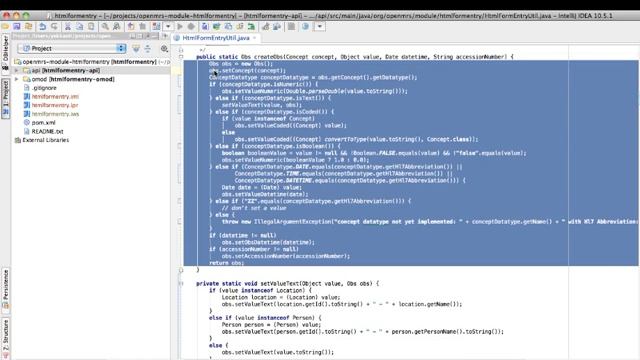640x360 pixels.
Task: Close the HtmlFormEntryUtil.java tab
Action: tap(254, 38)
